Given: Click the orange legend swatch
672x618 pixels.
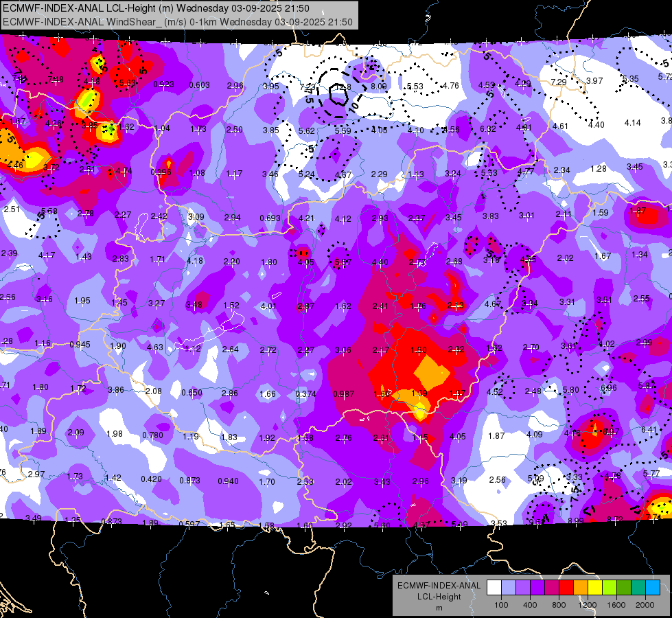Looking at the screenshot, I should 581,588.
